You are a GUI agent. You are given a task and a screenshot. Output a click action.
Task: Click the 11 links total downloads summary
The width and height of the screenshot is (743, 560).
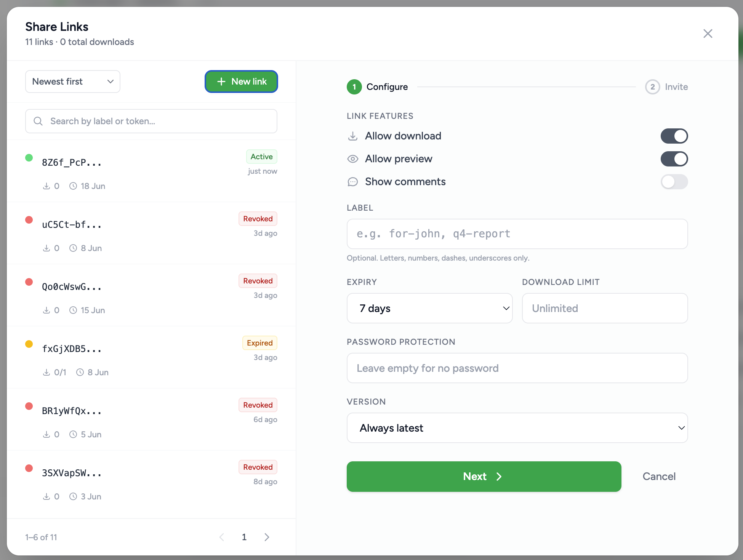pos(80,42)
